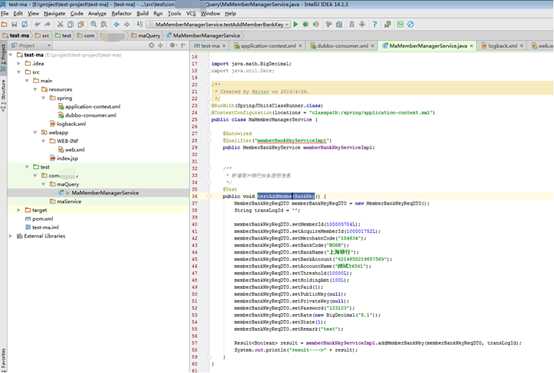Viewport: 554px width, 373px height.
Task: Select logback.xml in project tree
Action: click(x=67, y=124)
